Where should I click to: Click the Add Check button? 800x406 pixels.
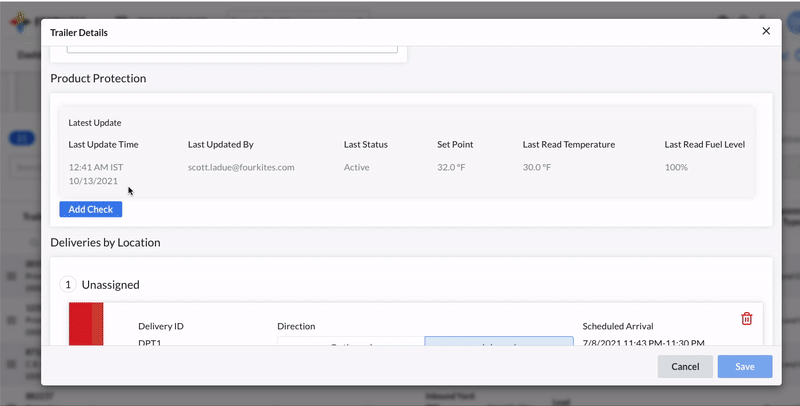pos(90,209)
